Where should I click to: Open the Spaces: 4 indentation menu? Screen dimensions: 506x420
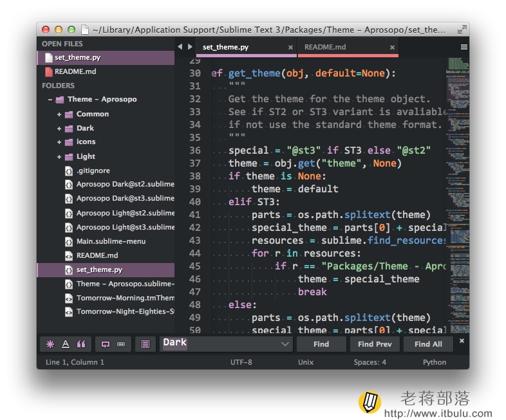click(x=370, y=362)
